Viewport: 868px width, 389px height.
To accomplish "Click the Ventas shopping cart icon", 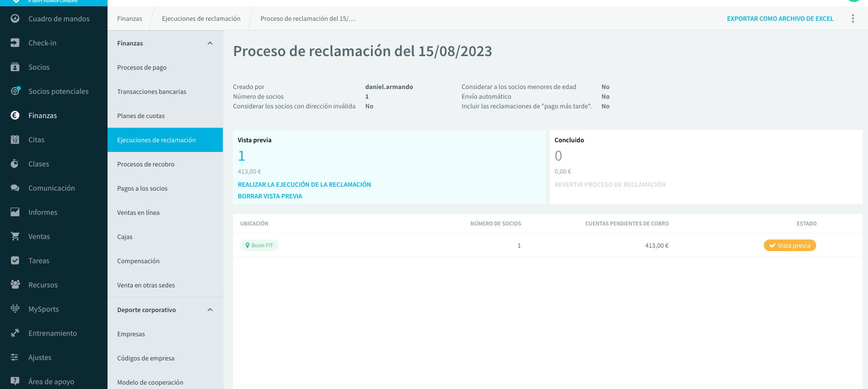I will point(15,236).
